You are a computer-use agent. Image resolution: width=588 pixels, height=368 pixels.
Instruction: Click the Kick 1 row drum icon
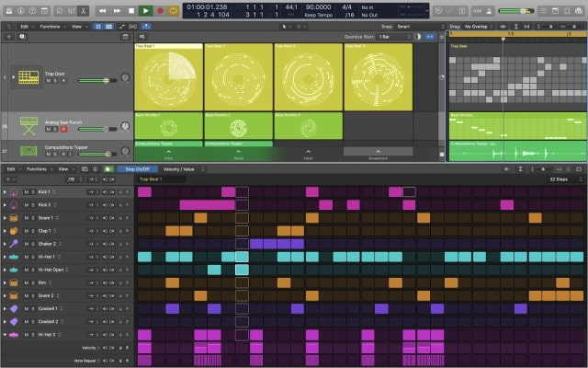tap(14, 191)
